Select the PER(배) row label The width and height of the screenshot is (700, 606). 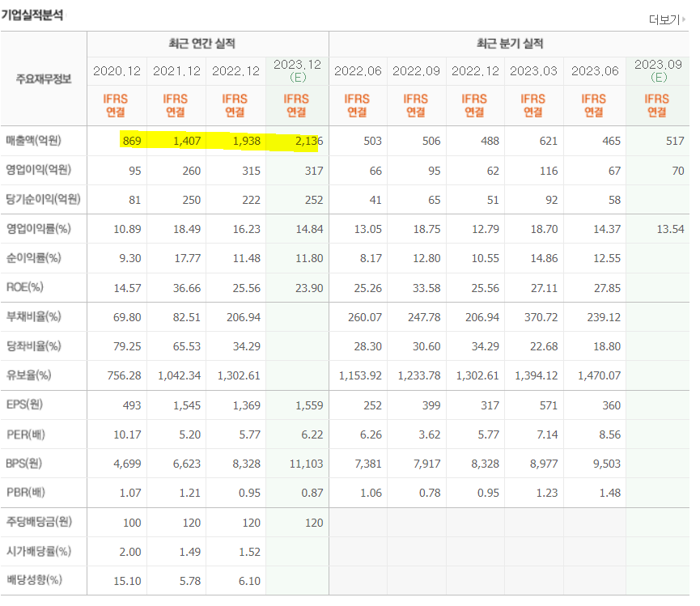pyautogui.click(x=26, y=434)
